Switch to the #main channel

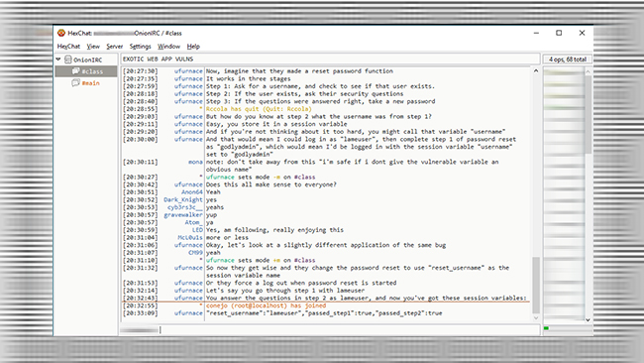pyautogui.click(x=90, y=83)
